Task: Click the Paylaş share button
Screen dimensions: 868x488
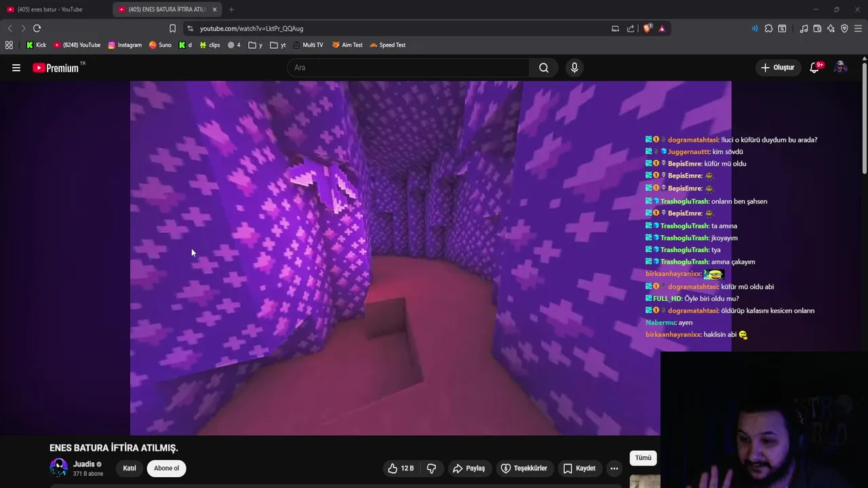Action: coord(469,468)
